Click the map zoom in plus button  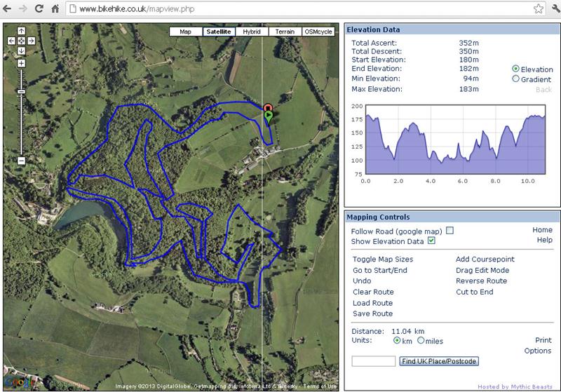pos(21,63)
